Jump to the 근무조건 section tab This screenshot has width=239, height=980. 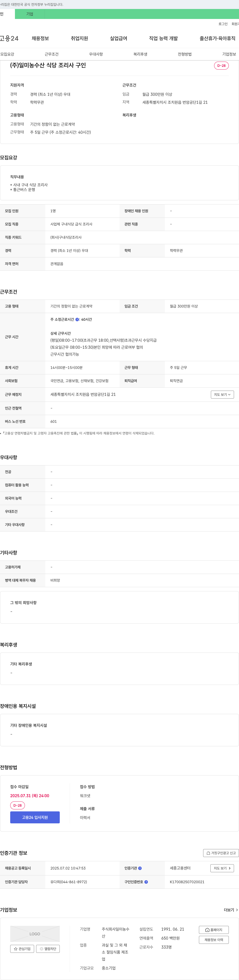coord(52,54)
